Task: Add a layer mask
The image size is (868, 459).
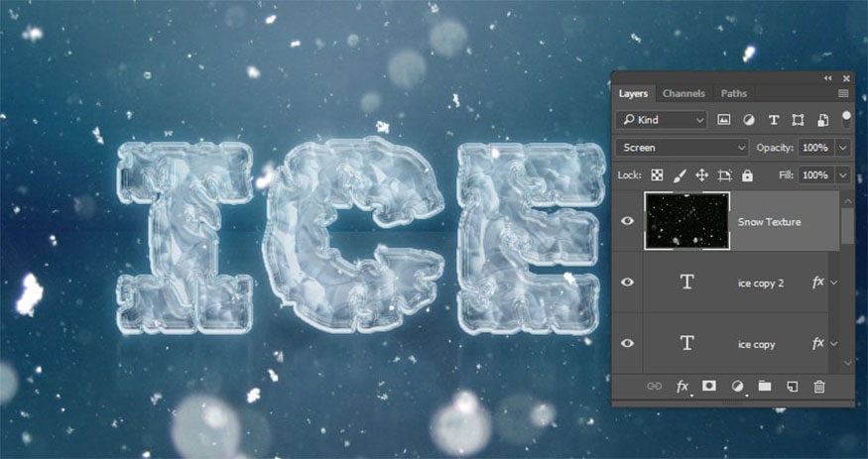Action: (x=709, y=386)
